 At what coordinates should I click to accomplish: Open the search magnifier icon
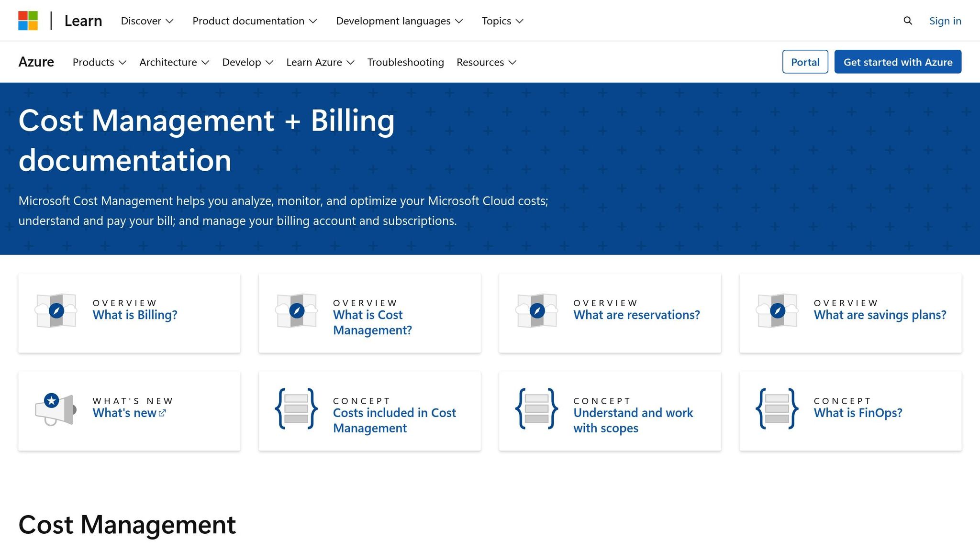(x=907, y=21)
